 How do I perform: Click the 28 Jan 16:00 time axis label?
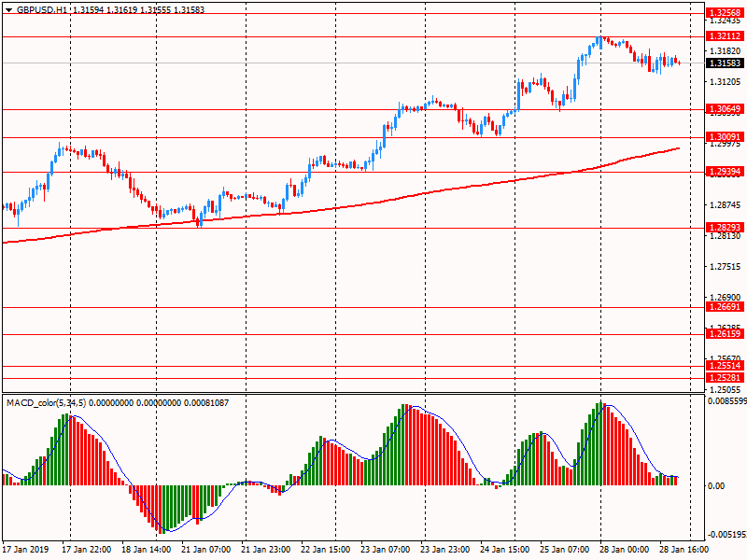[x=684, y=549]
